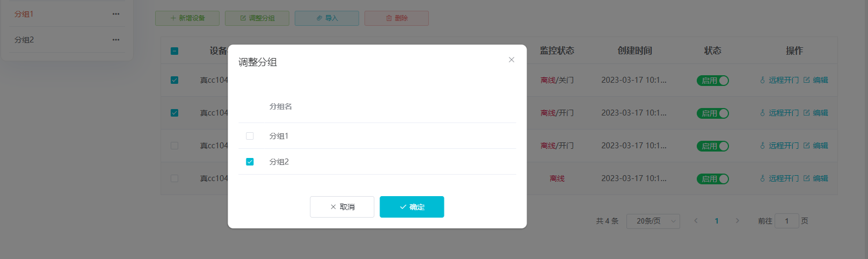Click 离线/关门 status in first row
868x259 pixels.
pos(557,80)
